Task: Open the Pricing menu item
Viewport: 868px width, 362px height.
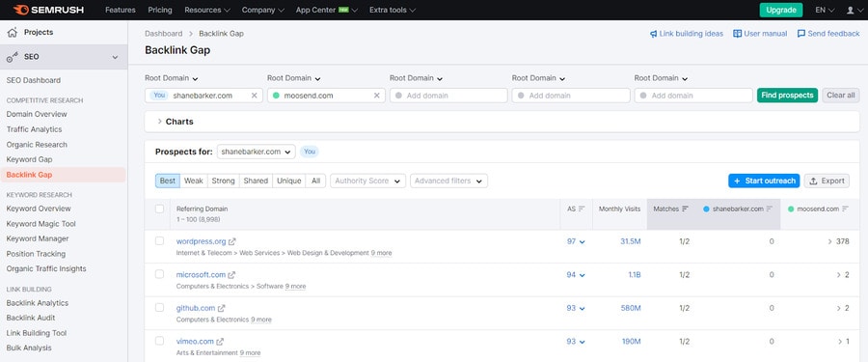Action: pyautogui.click(x=160, y=10)
